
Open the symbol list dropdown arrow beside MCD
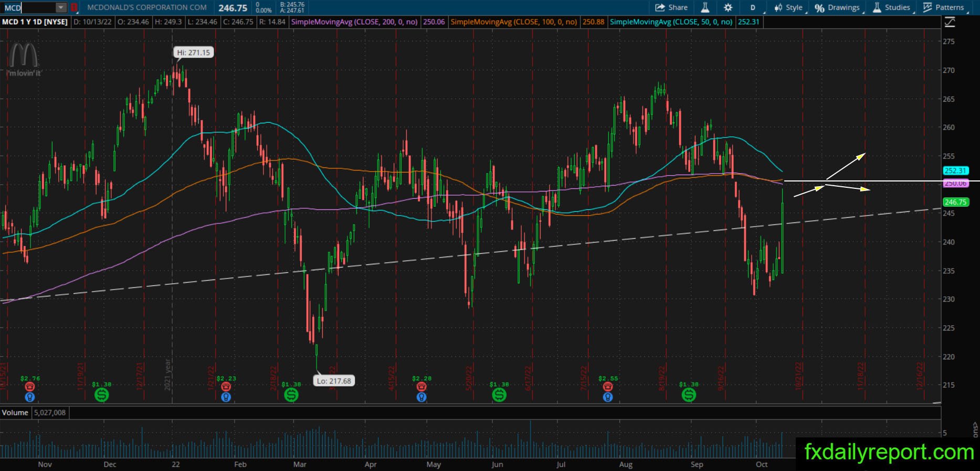pyautogui.click(x=61, y=8)
